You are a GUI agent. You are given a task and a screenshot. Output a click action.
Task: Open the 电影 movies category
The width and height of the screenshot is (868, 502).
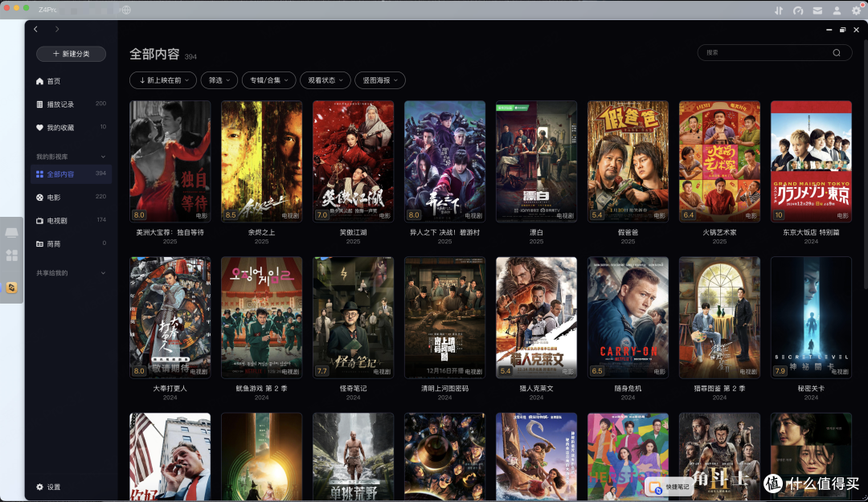click(x=71, y=198)
